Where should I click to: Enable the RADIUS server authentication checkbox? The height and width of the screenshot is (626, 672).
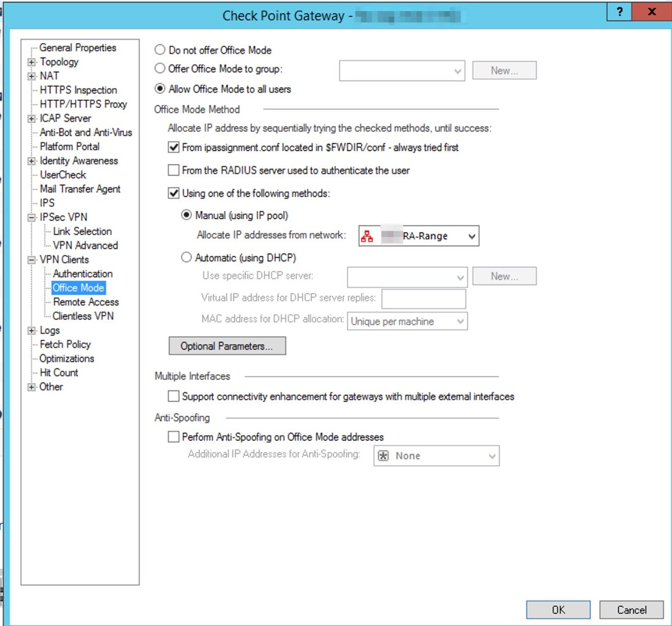point(173,171)
